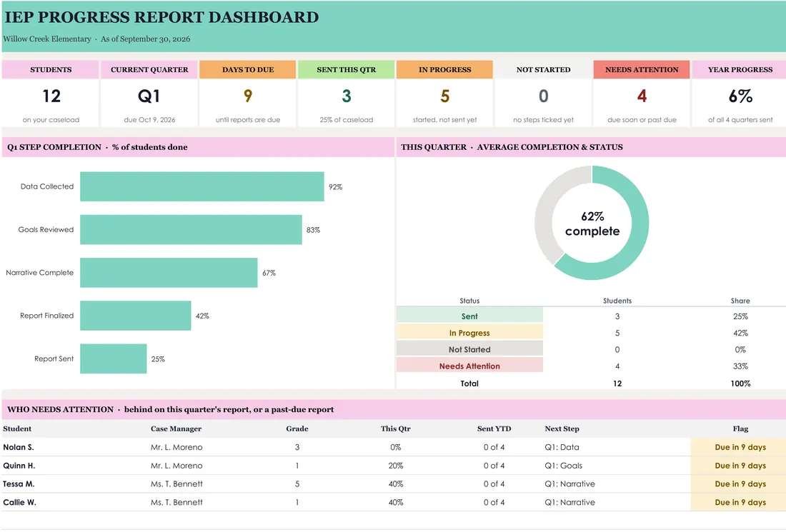Image resolution: width=786 pixels, height=532 pixels.
Task: Click the Next Step column header
Action: point(562,428)
